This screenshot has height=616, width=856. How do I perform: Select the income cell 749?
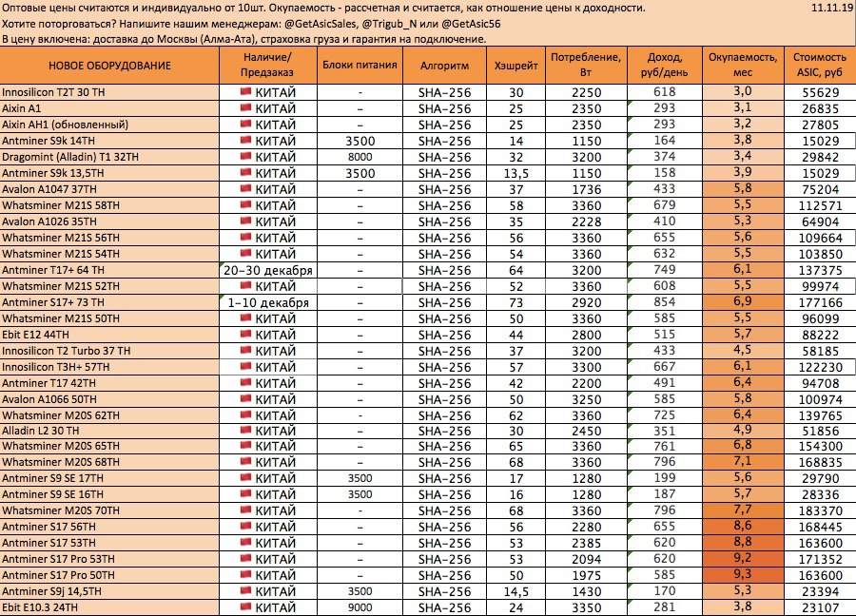(665, 270)
